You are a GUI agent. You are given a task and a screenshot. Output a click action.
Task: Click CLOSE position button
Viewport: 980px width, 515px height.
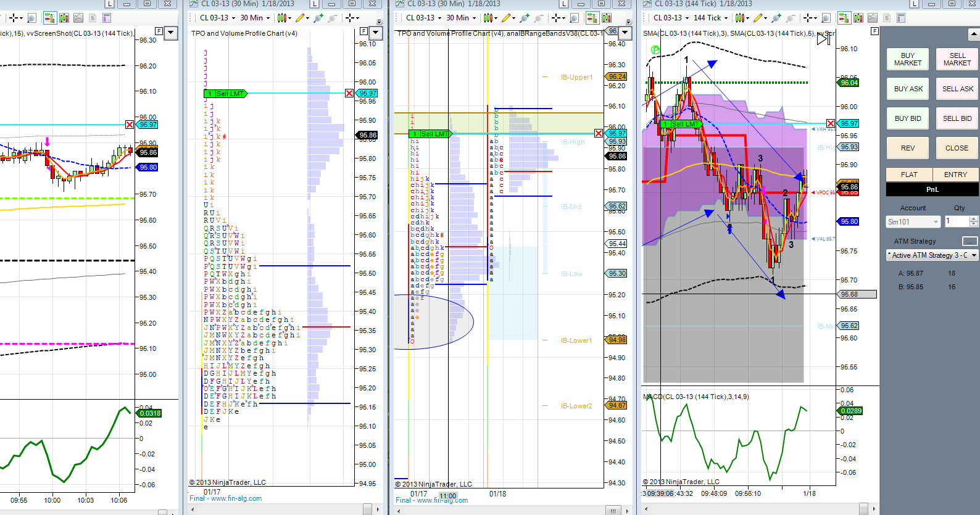tap(957, 148)
